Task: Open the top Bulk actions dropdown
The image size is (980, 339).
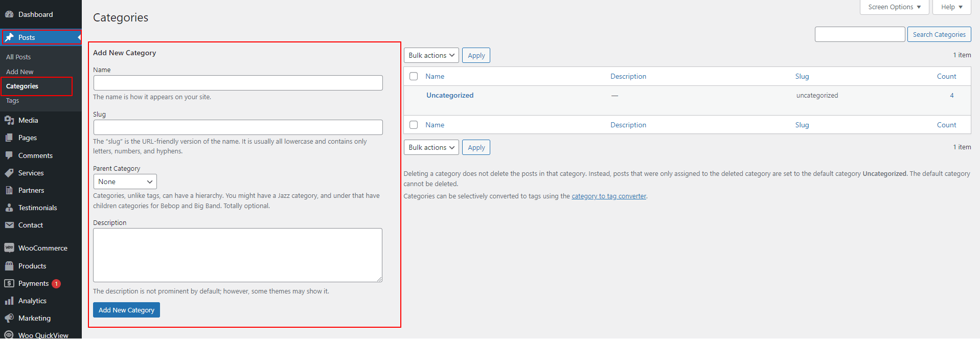Action: coord(431,55)
